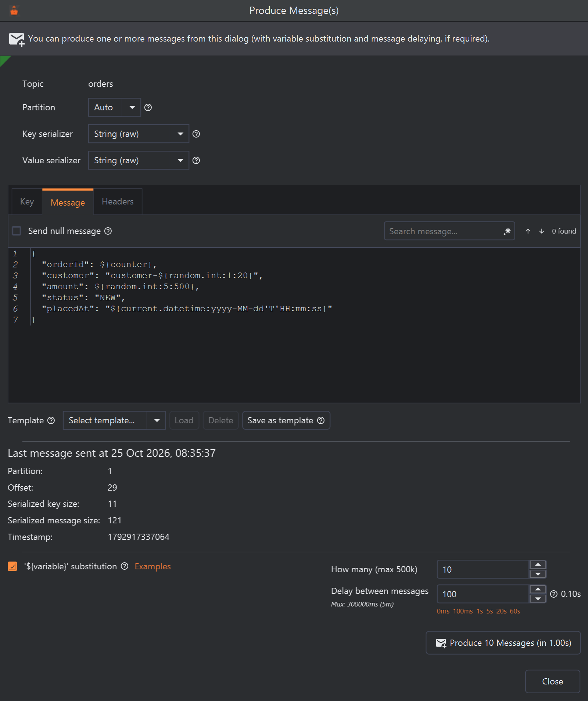Click the Timestamp value 1792917337064
Image resolution: width=588 pixels, height=701 pixels.
point(139,537)
